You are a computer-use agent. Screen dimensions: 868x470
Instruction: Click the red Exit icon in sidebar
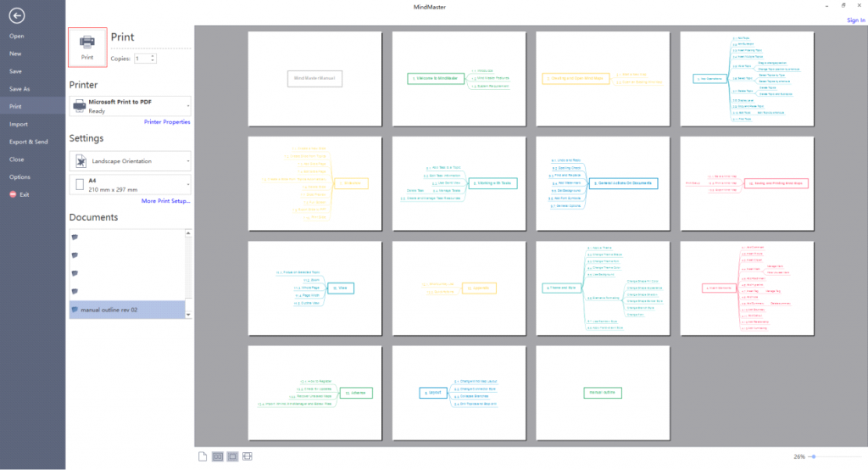14,194
